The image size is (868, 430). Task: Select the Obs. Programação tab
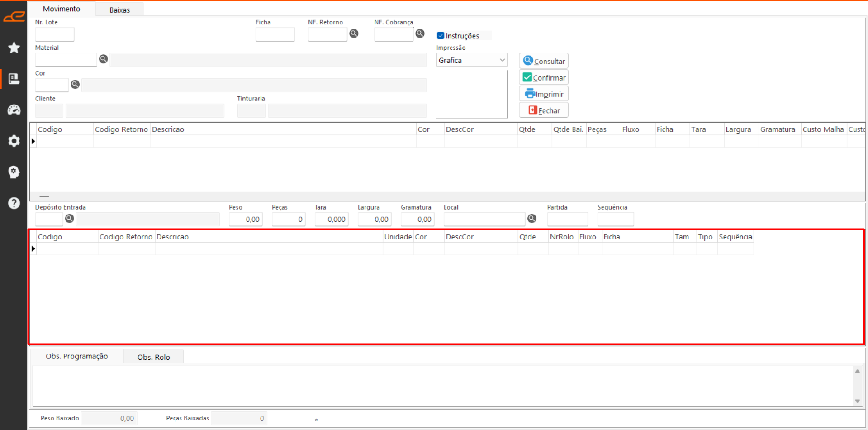click(x=76, y=356)
